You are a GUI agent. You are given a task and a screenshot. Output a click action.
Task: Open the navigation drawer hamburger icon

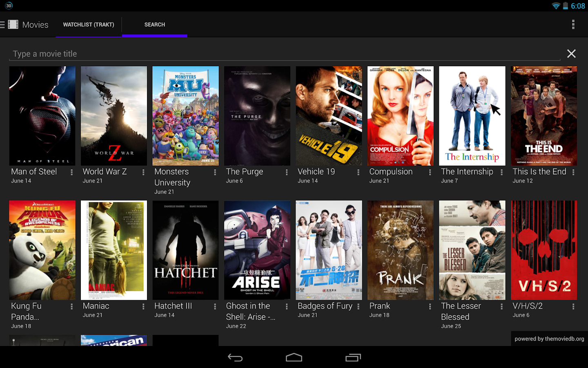click(x=2, y=25)
